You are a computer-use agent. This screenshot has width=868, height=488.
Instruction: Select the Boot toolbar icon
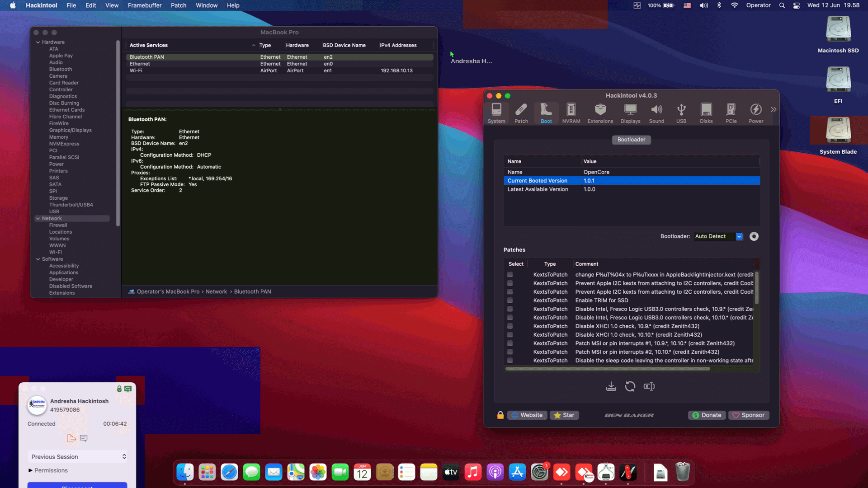(546, 113)
